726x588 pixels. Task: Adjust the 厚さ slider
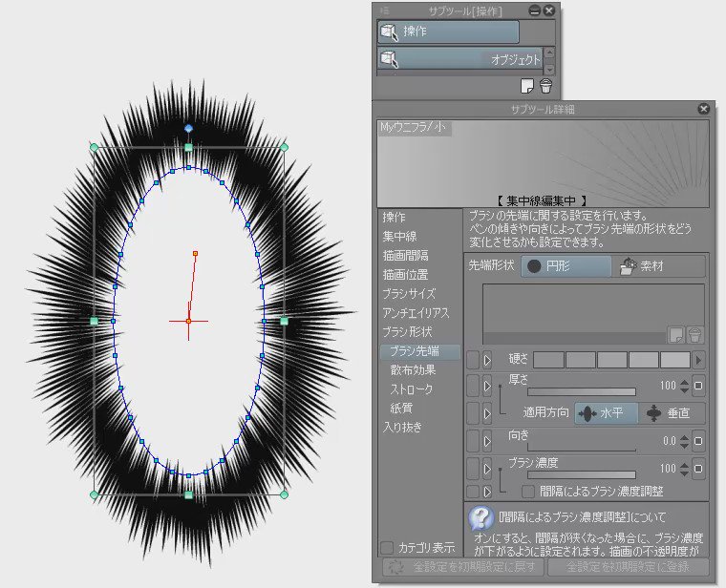tap(581, 392)
